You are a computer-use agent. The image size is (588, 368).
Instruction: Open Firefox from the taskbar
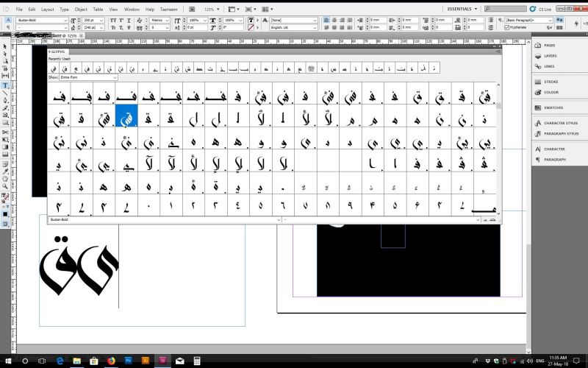pyautogui.click(x=111, y=361)
